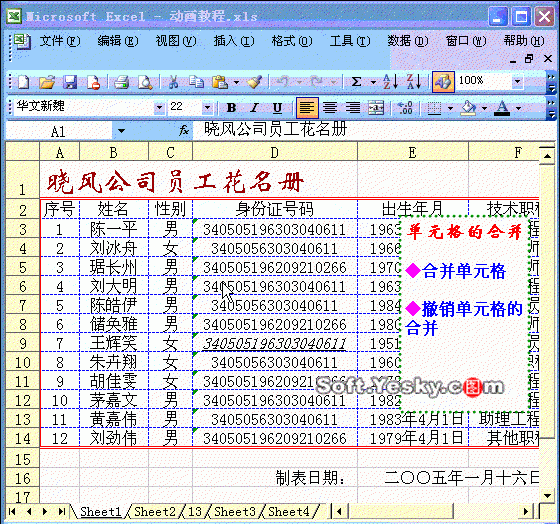The height and width of the screenshot is (524, 560).
Task: Click horizontal scrollbar right arrow
Action: [526, 511]
